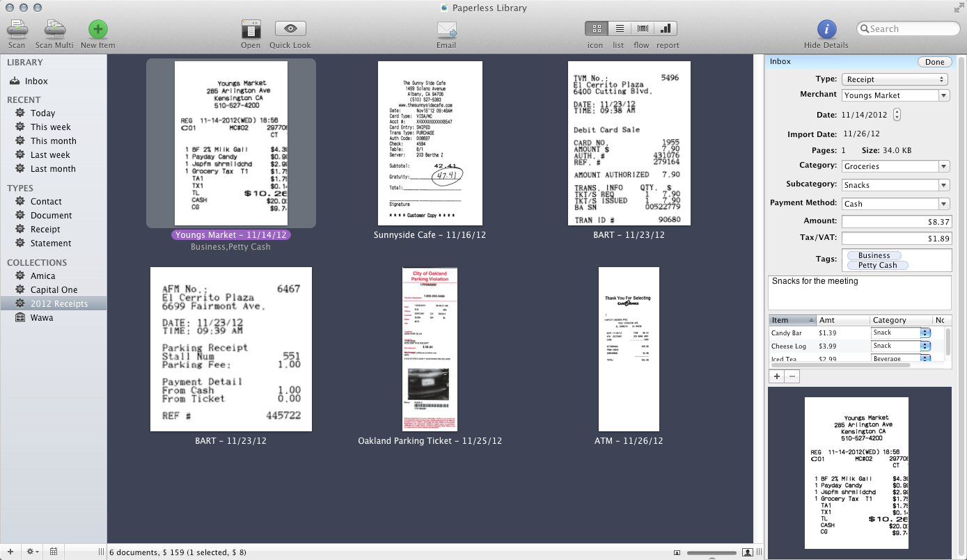Click the notes field "Snacks for the meeting"
Viewport: 967px width, 560px height.
[859, 292]
